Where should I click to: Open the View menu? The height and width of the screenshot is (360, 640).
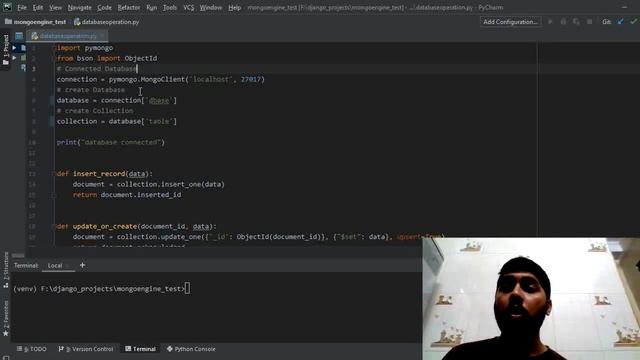[56, 7]
